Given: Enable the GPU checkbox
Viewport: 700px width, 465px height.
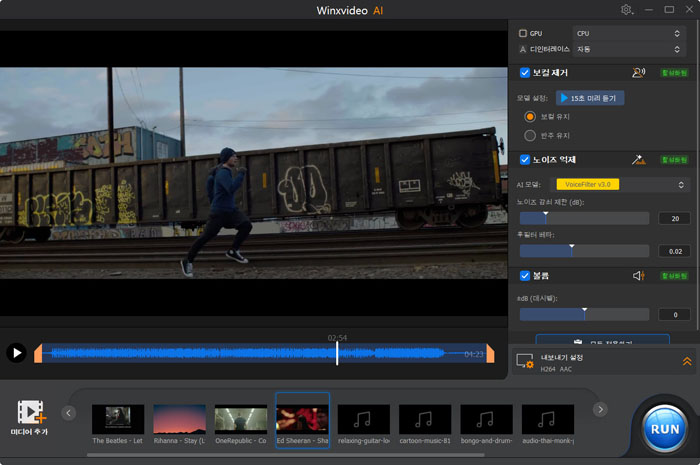Looking at the screenshot, I should [x=523, y=33].
